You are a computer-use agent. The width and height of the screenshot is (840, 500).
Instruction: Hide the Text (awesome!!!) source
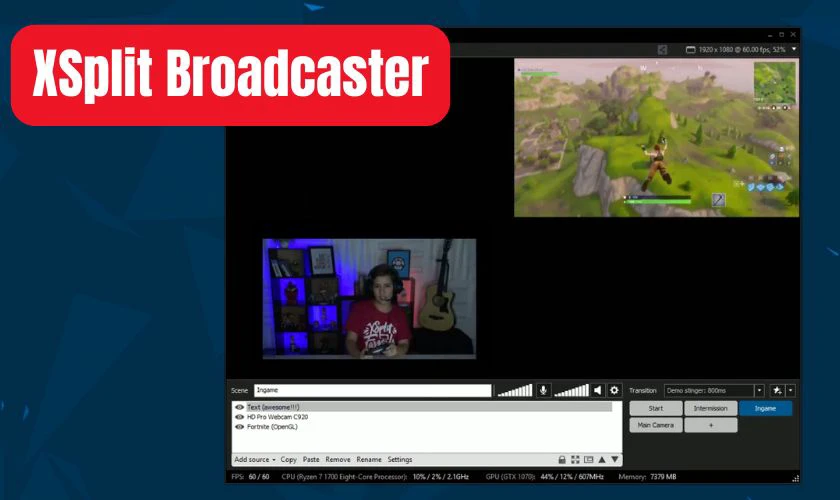[x=239, y=407]
